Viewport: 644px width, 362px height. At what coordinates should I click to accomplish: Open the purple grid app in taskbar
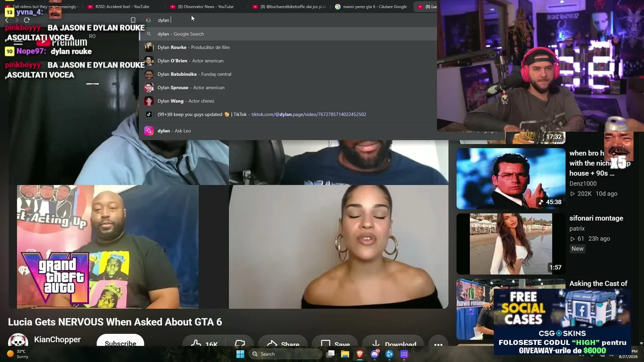click(x=404, y=354)
